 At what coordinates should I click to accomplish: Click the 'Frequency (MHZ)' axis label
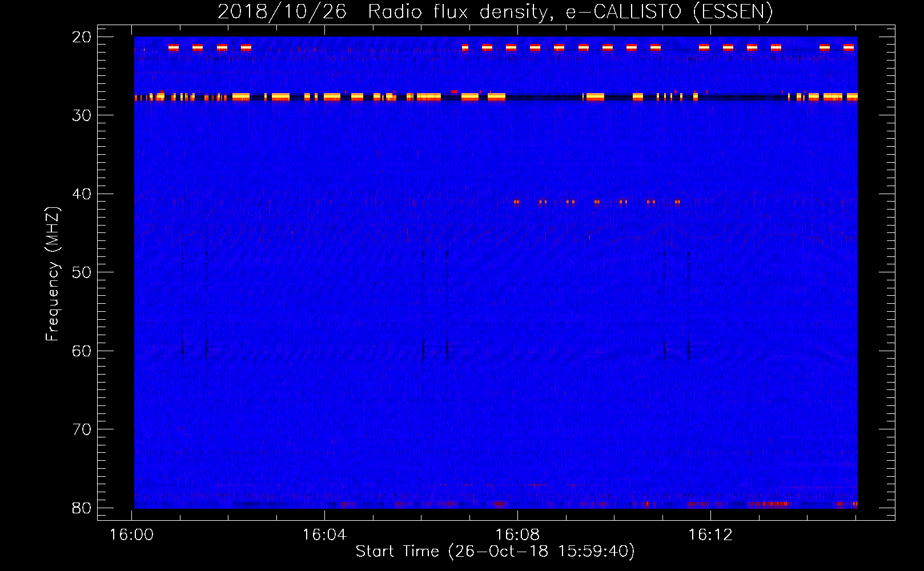click(53, 274)
